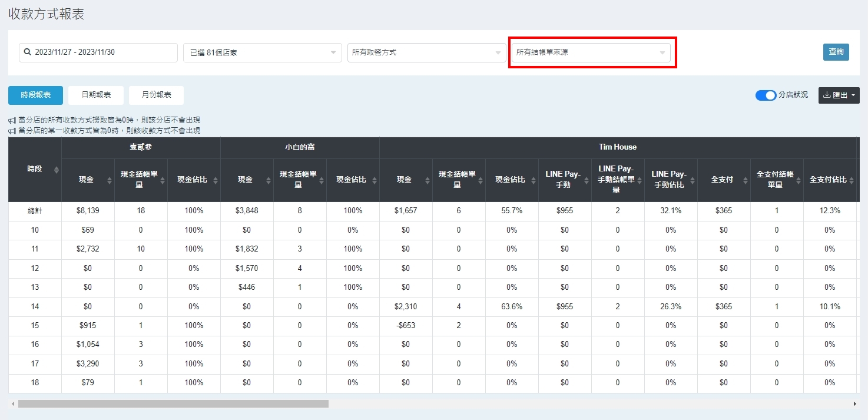Sort by 壹貳參 現金 column
The height and width of the screenshot is (420, 868).
(110, 180)
